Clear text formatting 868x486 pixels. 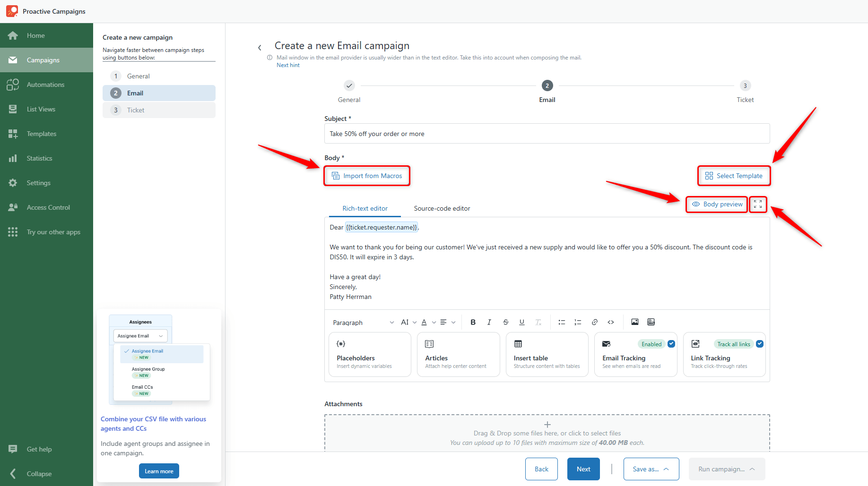tap(538, 322)
